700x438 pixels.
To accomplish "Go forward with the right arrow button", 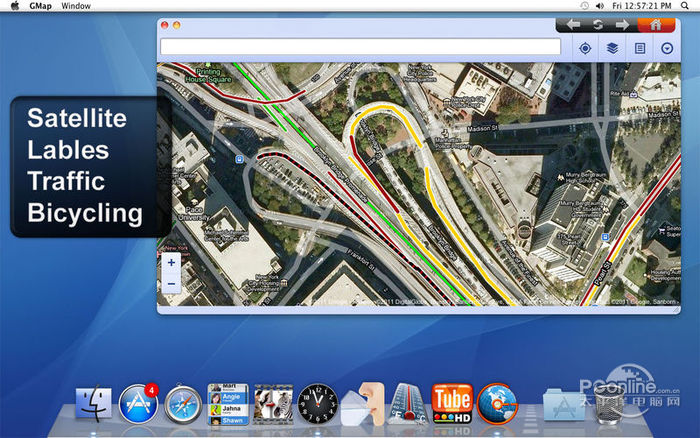I will pos(622,25).
